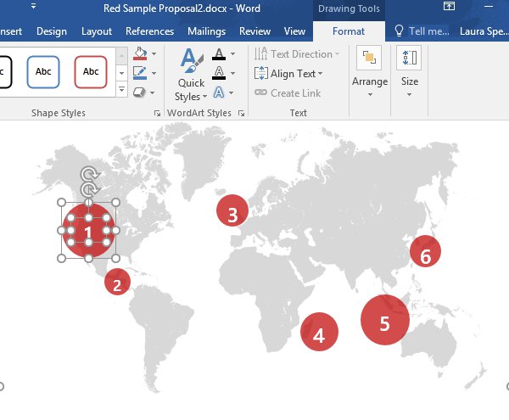
Task: Select the black outlined shape style
Action: (5, 72)
